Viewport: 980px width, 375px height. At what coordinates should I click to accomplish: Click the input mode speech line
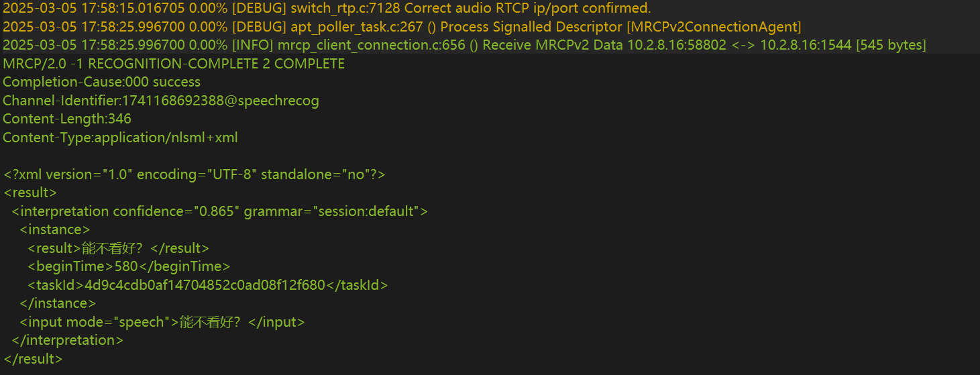coord(162,322)
